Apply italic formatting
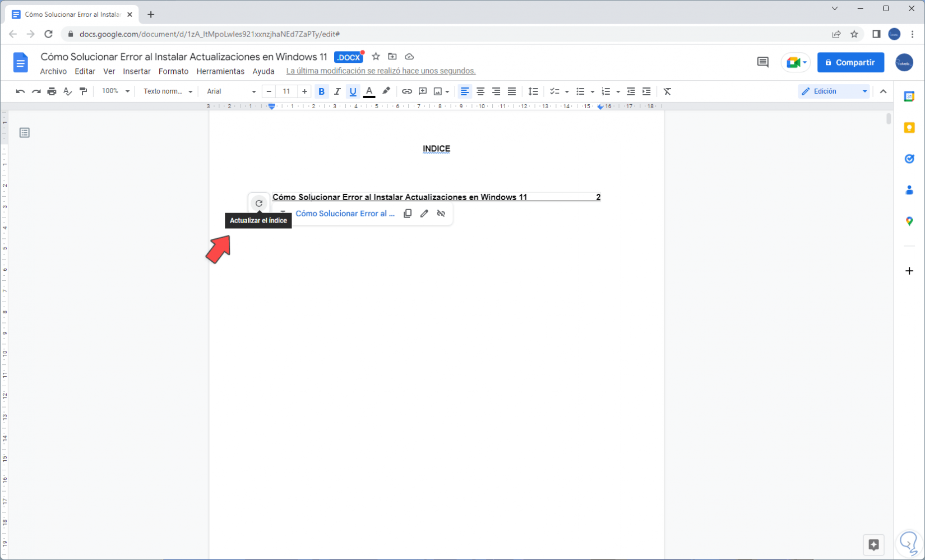 [337, 91]
